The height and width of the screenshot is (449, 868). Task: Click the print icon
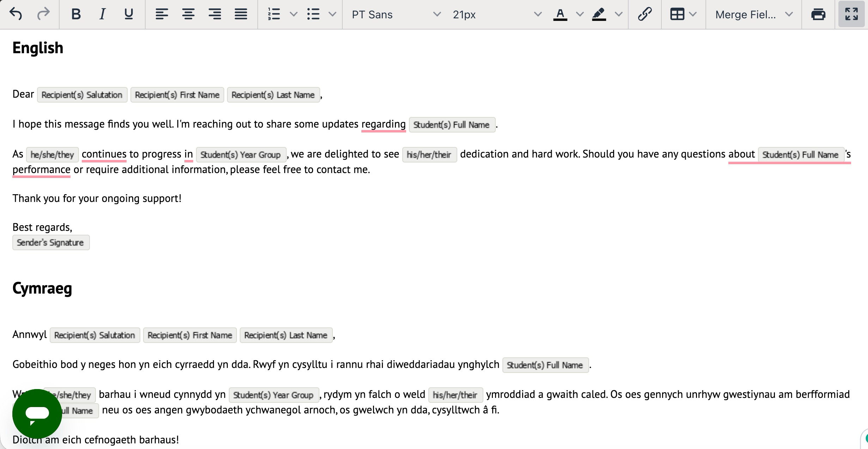(818, 14)
